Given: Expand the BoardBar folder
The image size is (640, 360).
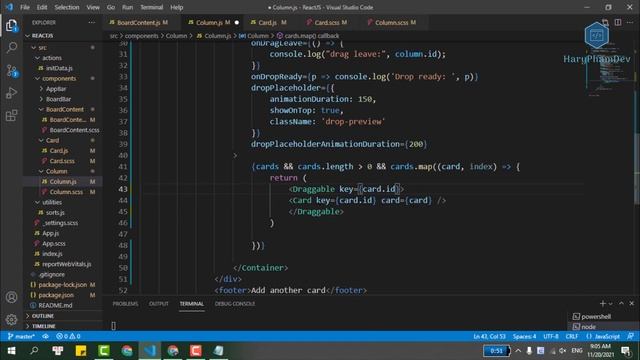Looking at the screenshot, I should pos(58,99).
